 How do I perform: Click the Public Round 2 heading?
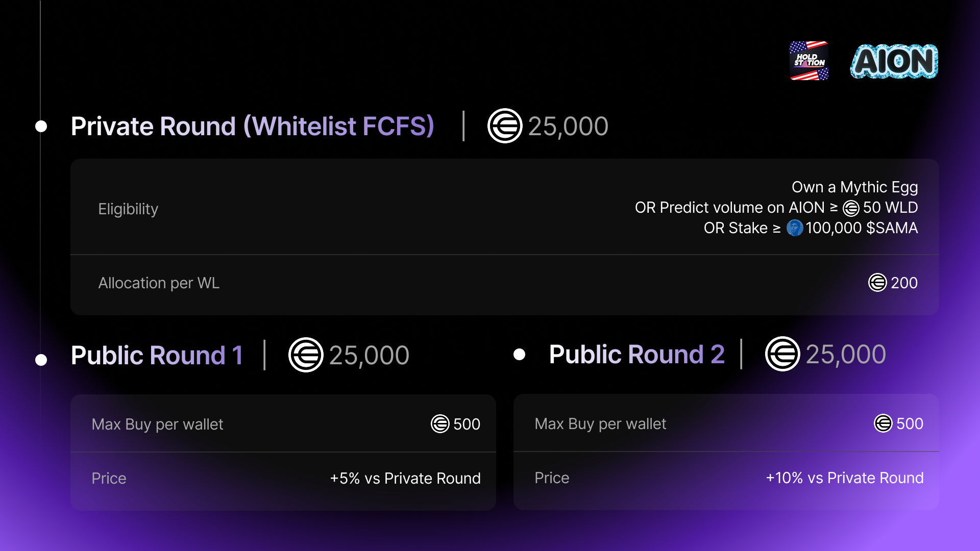click(636, 354)
